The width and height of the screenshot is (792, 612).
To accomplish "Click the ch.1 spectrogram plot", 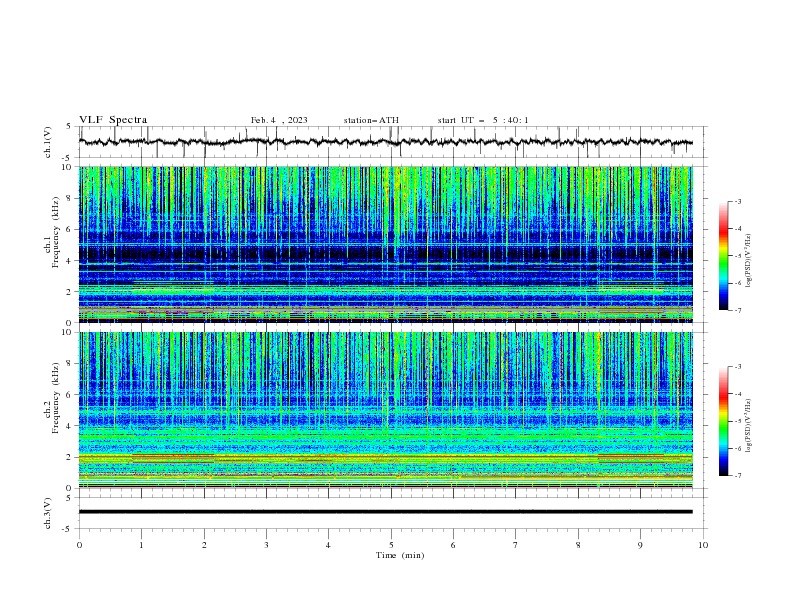I will point(386,244).
